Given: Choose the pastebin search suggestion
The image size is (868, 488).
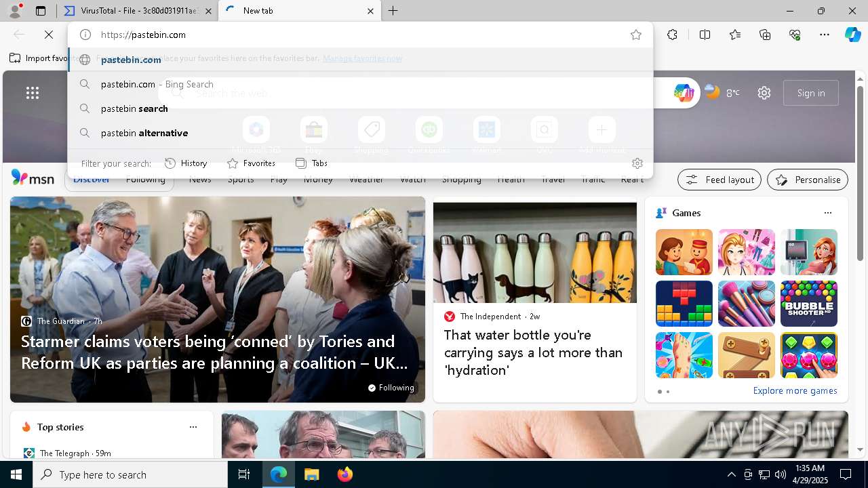Looking at the screenshot, I should 360,108.
